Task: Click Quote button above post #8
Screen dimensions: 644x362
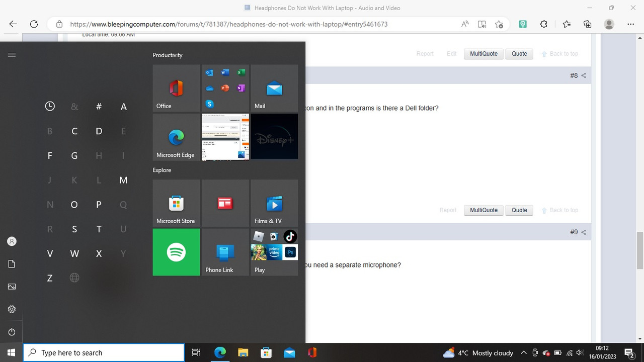Action: point(519,54)
